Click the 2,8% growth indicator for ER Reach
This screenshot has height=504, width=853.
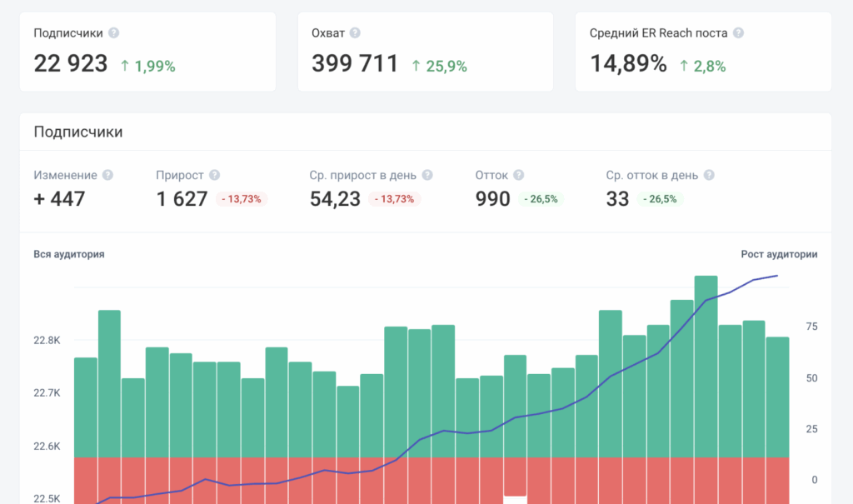point(702,66)
